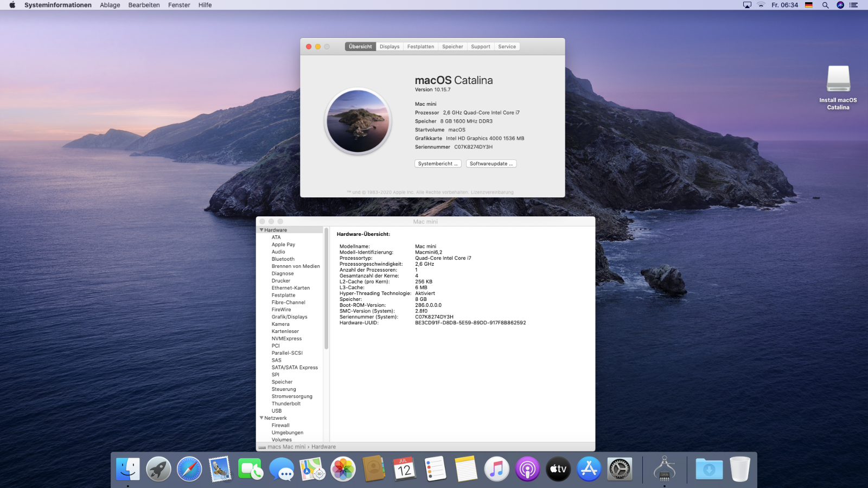Select the Übersicht tab
The image size is (868, 488).
coord(360,47)
